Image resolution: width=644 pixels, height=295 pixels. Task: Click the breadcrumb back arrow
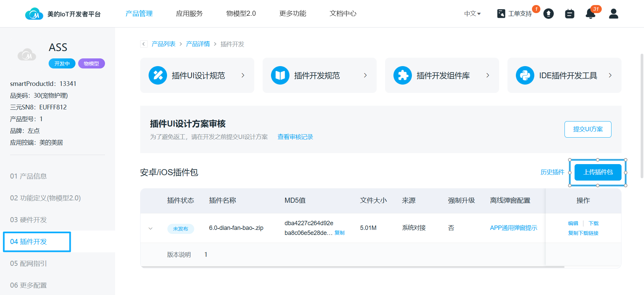[x=144, y=44]
